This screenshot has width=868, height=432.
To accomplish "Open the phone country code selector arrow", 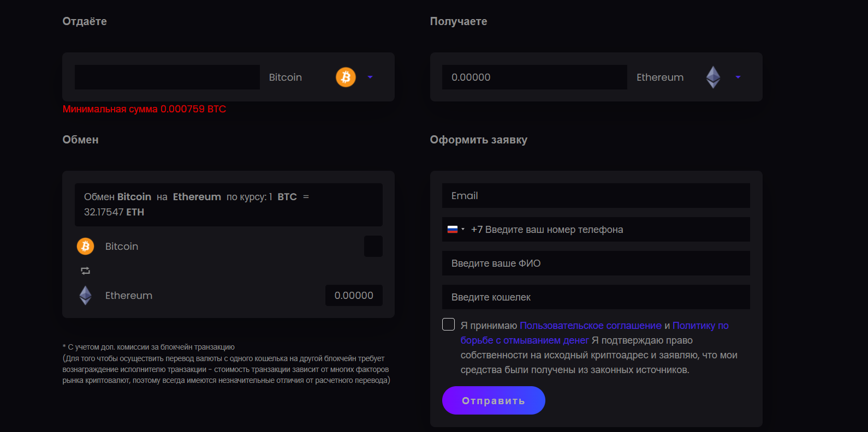I will [x=463, y=230].
